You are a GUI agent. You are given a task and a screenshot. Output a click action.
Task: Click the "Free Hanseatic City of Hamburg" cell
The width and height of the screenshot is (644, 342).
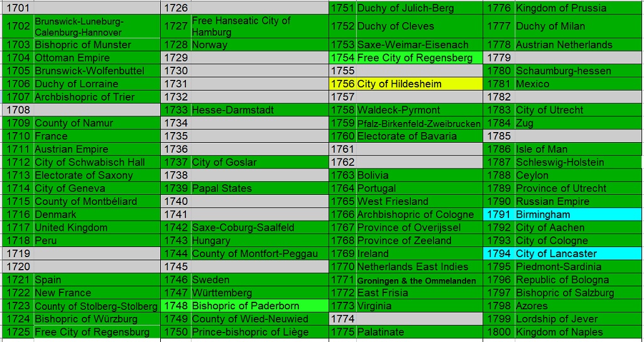click(259, 26)
